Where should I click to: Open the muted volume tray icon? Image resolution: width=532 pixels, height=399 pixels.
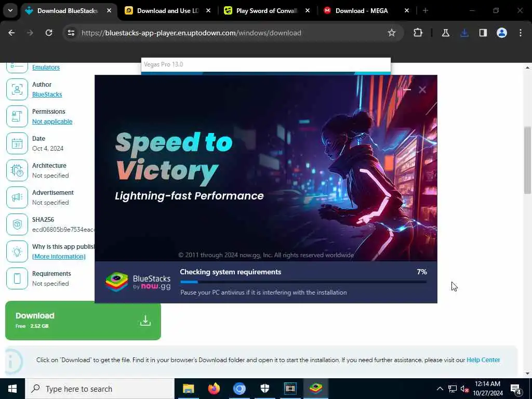pyautogui.click(x=464, y=389)
